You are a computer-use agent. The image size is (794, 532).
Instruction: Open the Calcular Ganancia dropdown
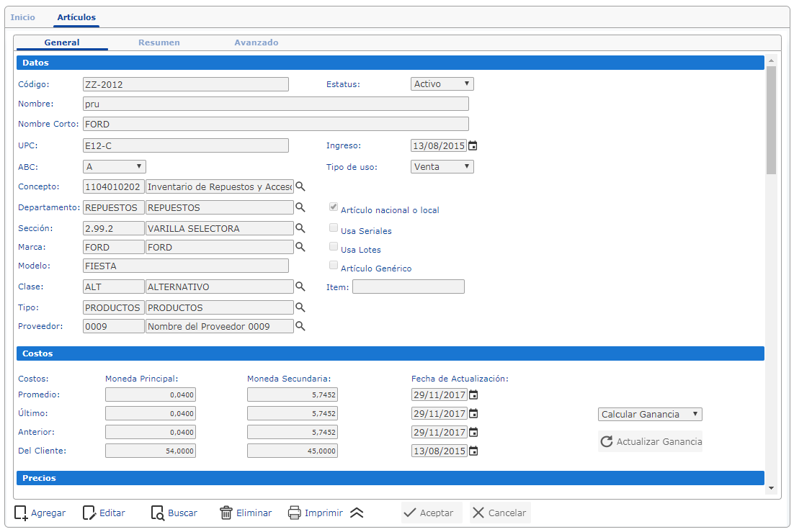[649, 415]
